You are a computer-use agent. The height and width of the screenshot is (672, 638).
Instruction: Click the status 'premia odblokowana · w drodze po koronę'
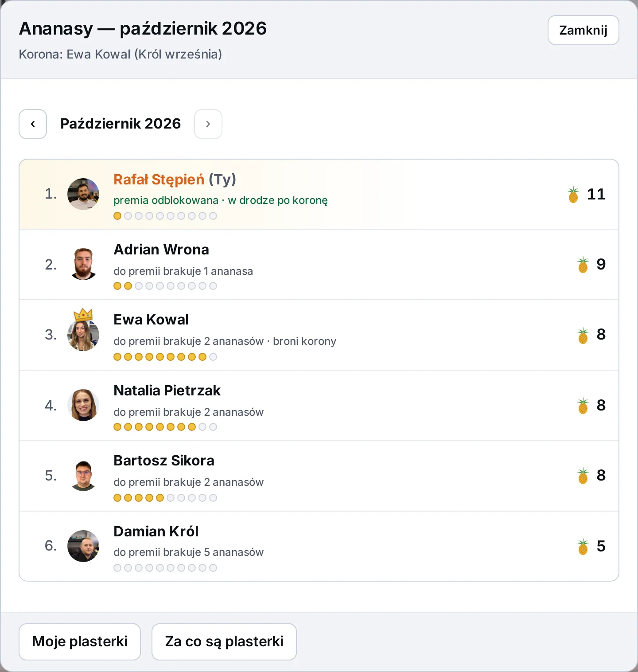click(221, 200)
